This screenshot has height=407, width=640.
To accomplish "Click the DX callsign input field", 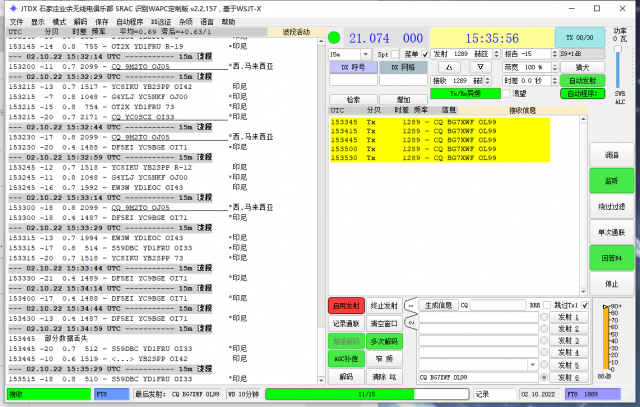I will pyautogui.click(x=353, y=80).
